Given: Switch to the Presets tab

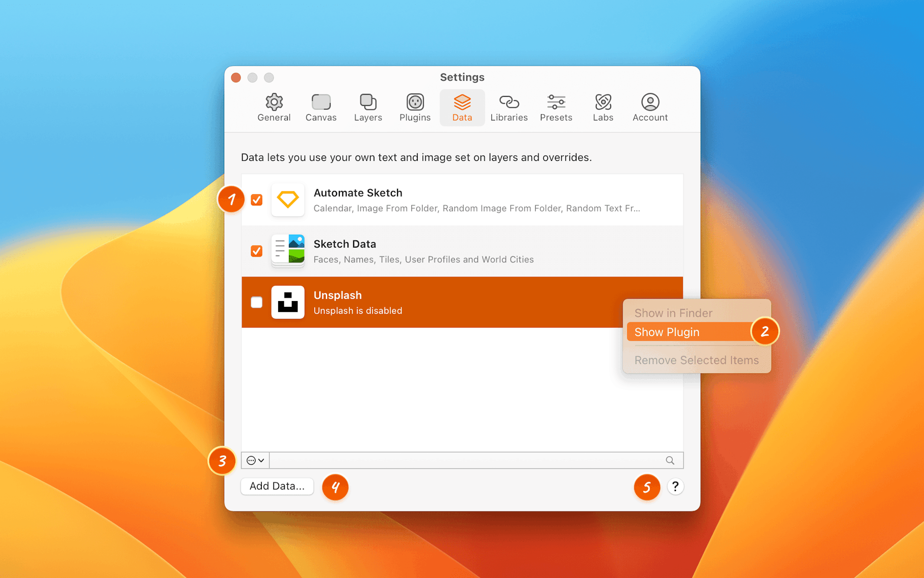Looking at the screenshot, I should tap(556, 108).
